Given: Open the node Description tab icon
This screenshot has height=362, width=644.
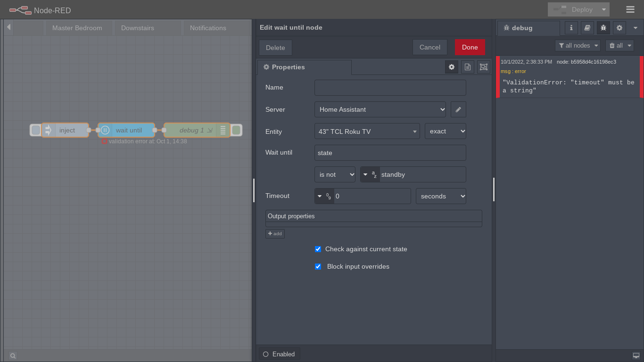Looking at the screenshot, I should 467,66.
